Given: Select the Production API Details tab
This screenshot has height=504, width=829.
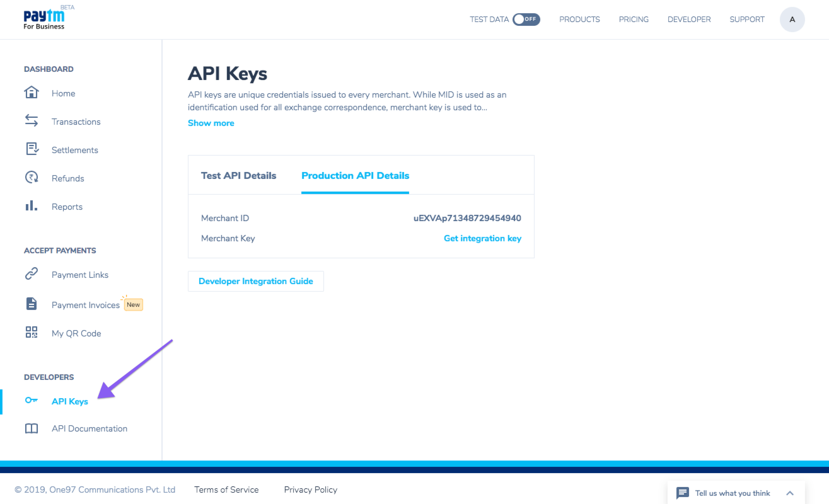Looking at the screenshot, I should (356, 176).
